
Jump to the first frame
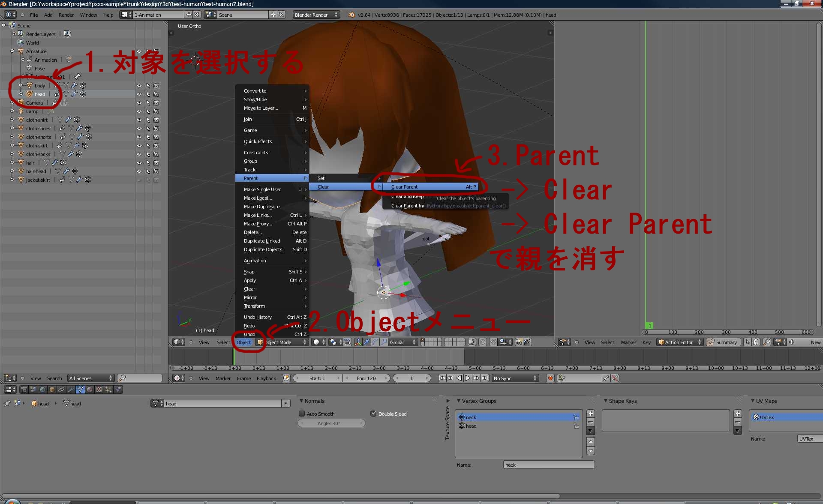[x=442, y=378]
